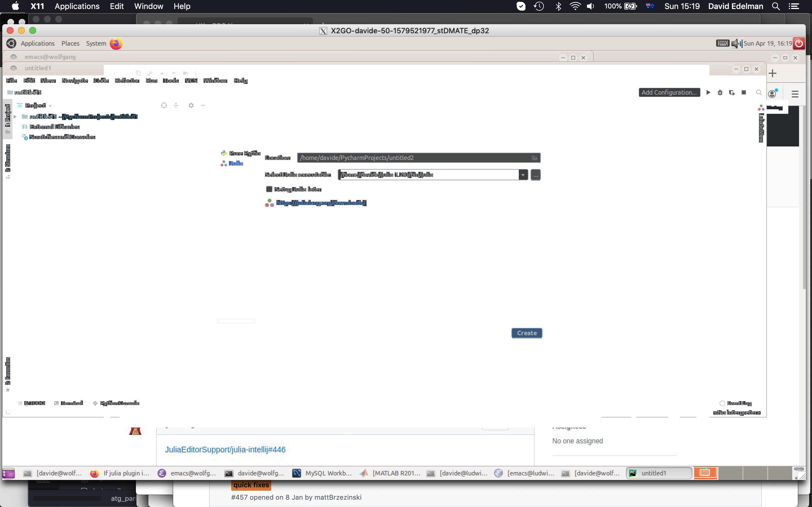The width and height of the screenshot is (812, 507).
Task: Start the debugger with the bug icon
Action: click(720, 93)
